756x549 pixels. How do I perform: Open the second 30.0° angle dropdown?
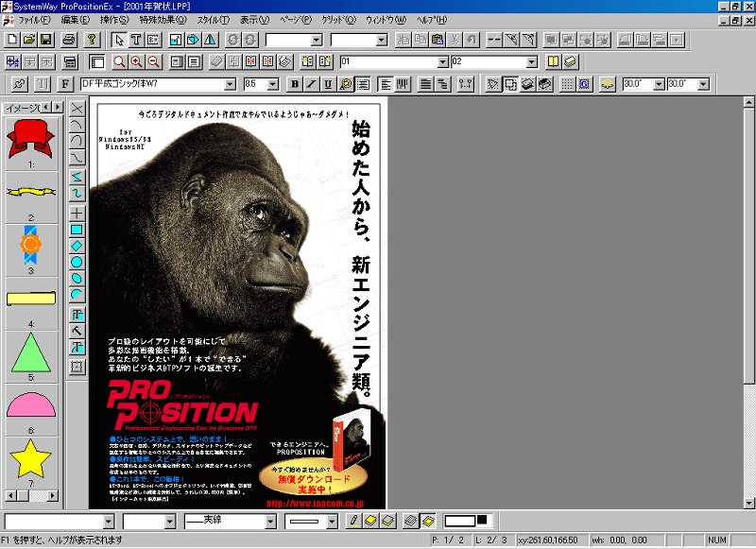[703, 84]
